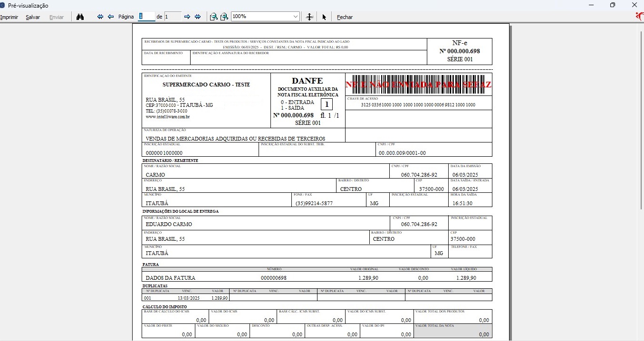
Task: Go to first page with double-left arrow
Action: 100,17
